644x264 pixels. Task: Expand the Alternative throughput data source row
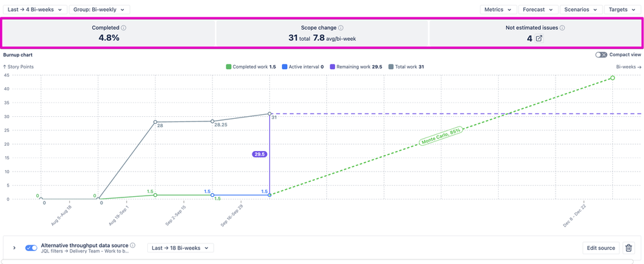coord(14,248)
